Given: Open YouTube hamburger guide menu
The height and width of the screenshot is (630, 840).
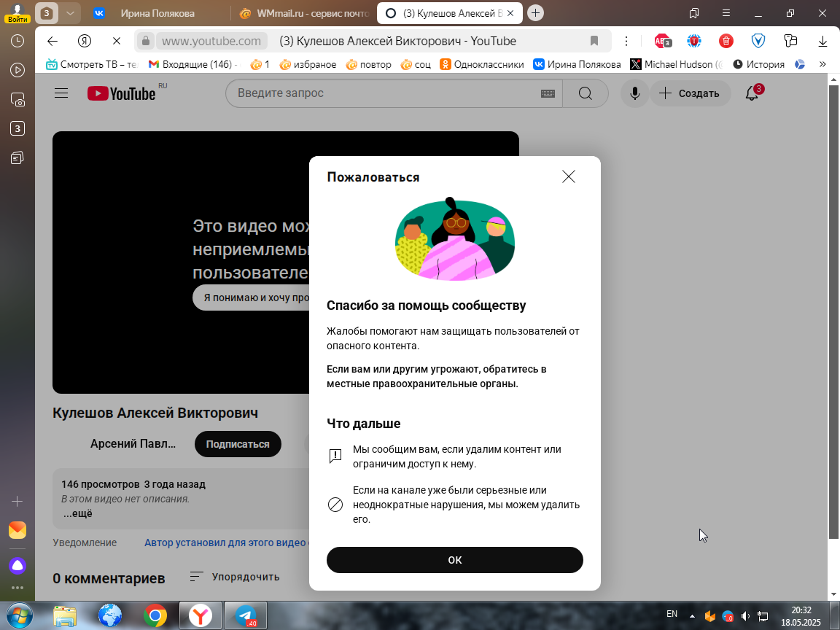Looking at the screenshot, I should (x=61, y=93).
